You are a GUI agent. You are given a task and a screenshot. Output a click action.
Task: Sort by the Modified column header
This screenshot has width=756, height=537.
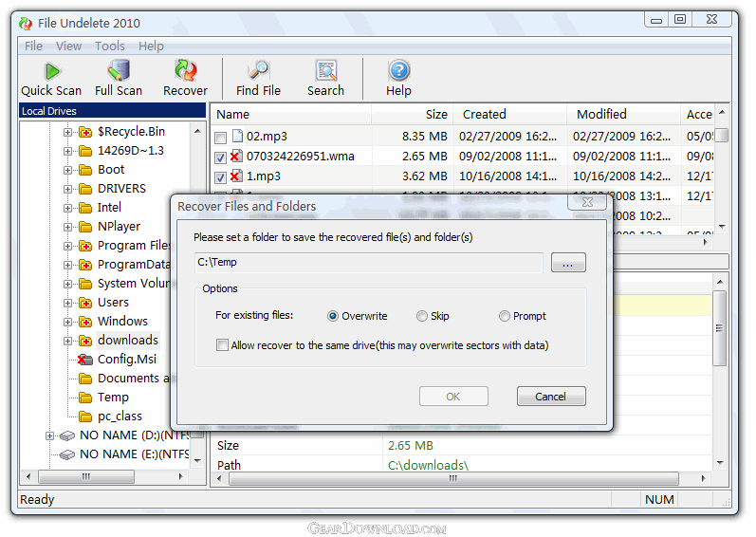pyautogui.click(x=623, y=114)
